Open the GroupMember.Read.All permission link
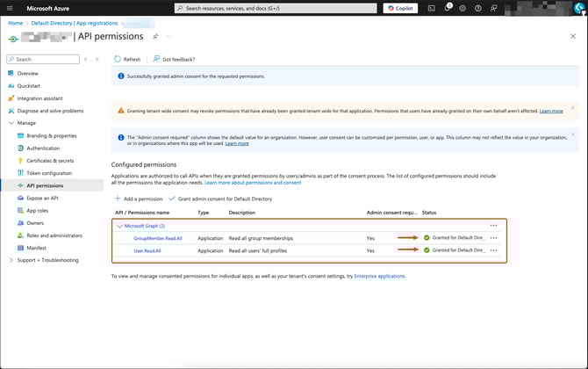 [159, 238]
